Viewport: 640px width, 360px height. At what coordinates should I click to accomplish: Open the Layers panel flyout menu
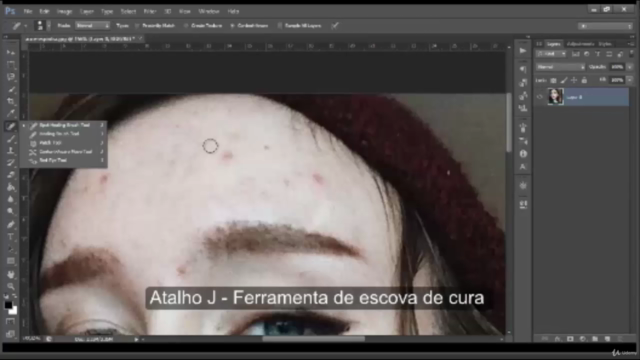coord(631,44)
